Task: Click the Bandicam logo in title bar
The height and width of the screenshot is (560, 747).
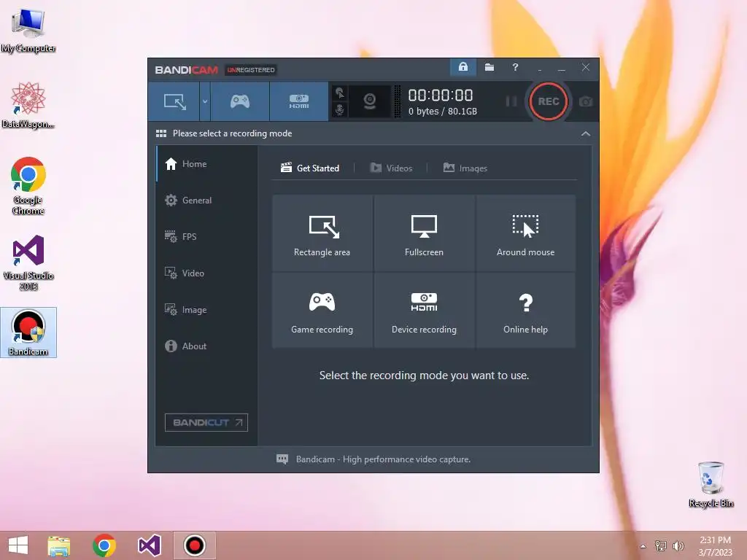Action: (x=186, y=70)
